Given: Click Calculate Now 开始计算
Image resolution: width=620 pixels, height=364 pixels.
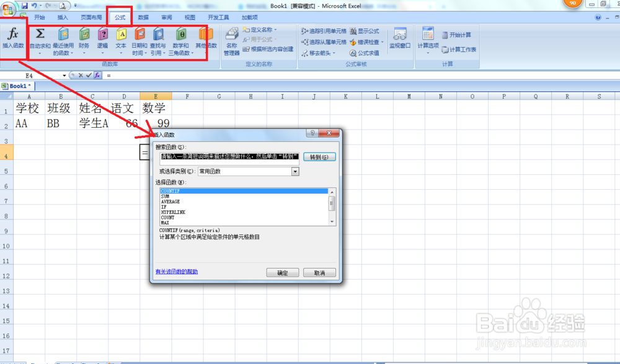Looking at the screenshot, I should click(456, 35).
